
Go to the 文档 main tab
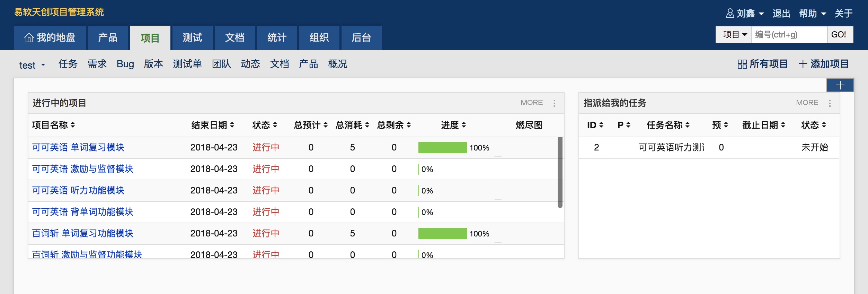(x=234, y=38)
